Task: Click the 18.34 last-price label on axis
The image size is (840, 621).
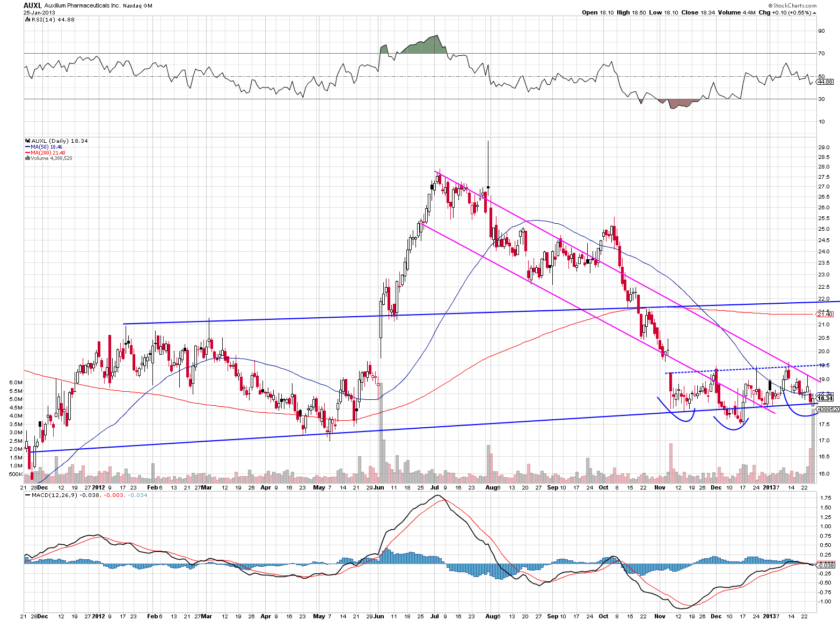Action: [824, 399]
